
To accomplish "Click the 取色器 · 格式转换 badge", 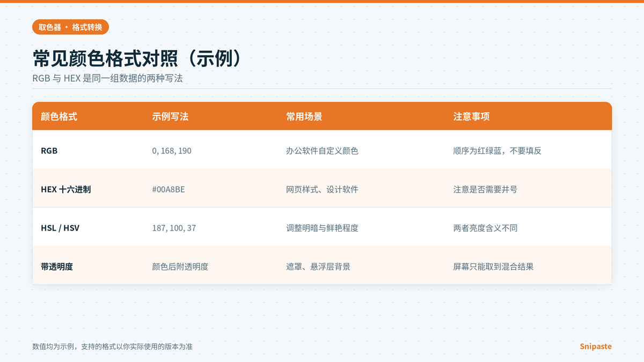I will 71,27.
